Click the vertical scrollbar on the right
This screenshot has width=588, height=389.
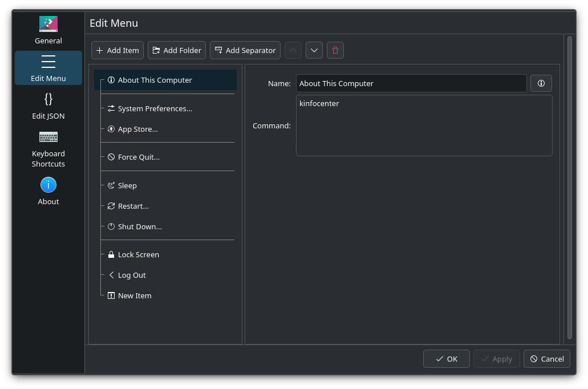(570, 188)
